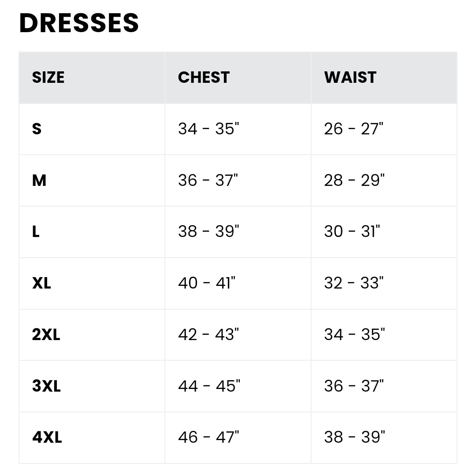Select the S size row label
Screen dimensions: 476x474
pyautogui.click(x=37, y=129)
